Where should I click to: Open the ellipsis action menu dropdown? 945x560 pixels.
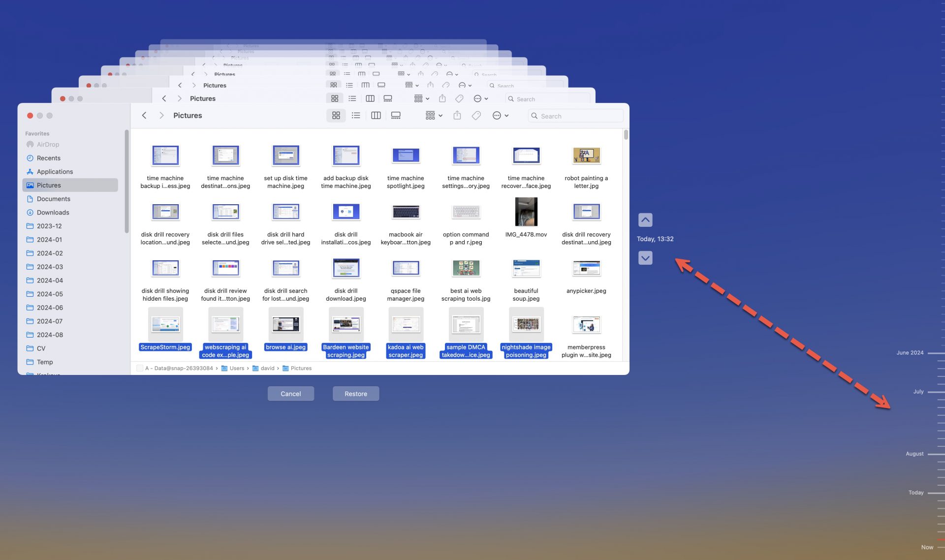pyautogui.click(x=500, y=116)
